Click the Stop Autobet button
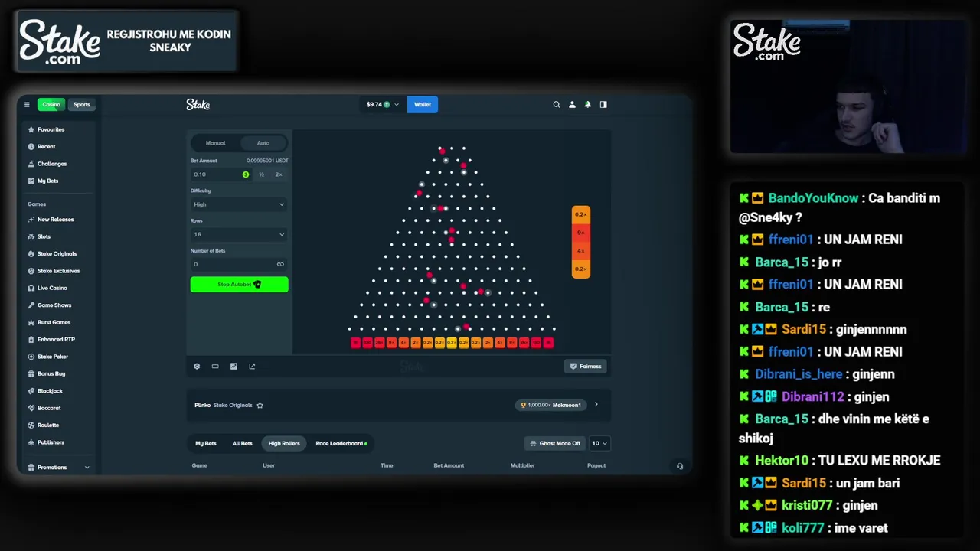The height and width of the screenshot is (551, 980). pos(239,285)
